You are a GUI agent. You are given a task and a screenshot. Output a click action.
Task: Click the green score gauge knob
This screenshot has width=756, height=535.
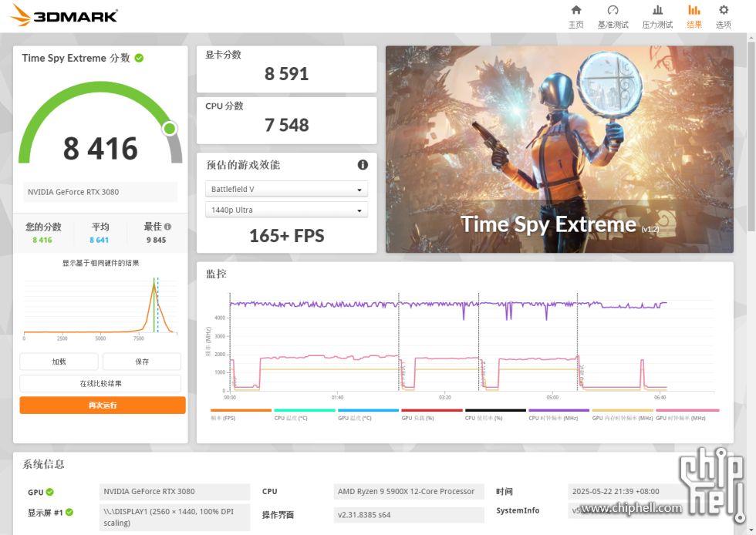click(x=169, y=129)
